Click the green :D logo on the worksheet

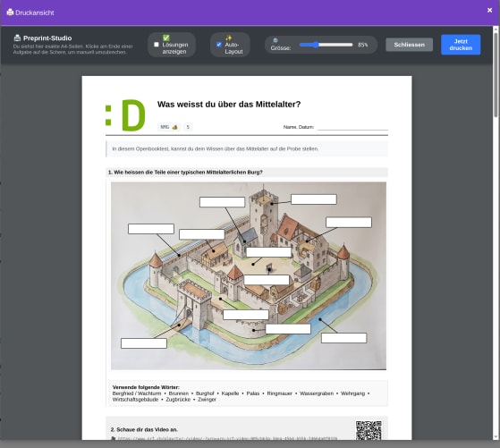coord(125,115)
